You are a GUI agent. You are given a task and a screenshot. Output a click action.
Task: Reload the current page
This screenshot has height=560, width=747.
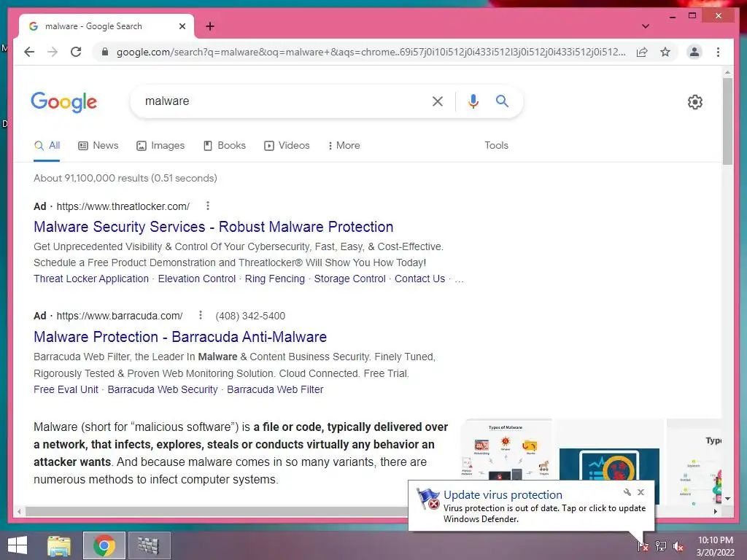(76, 52)
